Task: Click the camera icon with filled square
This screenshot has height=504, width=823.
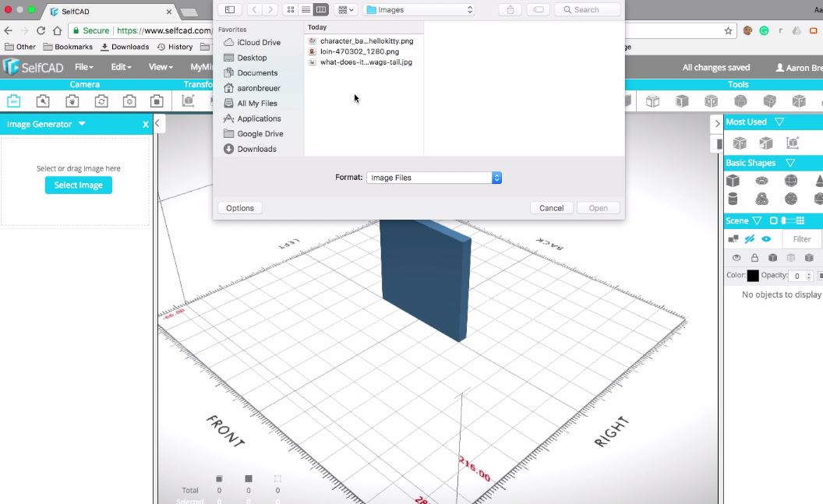Action: click(157, 100)
